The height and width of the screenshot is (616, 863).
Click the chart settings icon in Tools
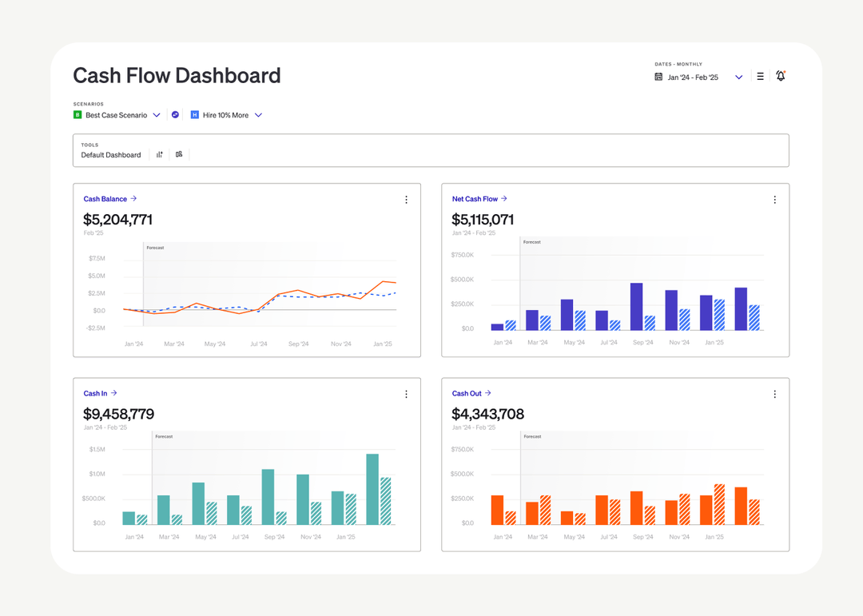pos(160,155)
